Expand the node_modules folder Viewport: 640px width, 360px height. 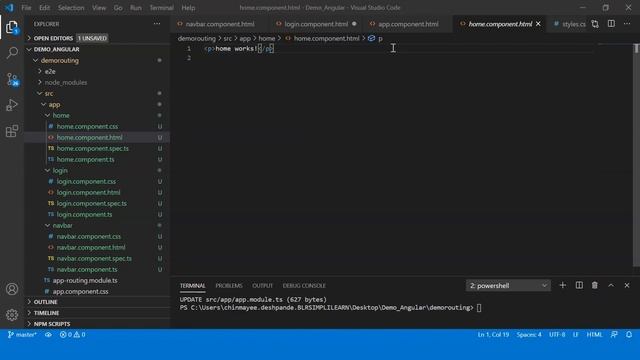97,82
